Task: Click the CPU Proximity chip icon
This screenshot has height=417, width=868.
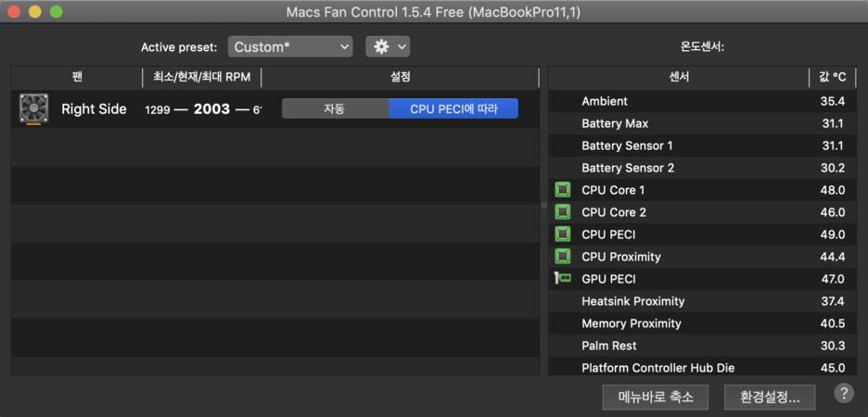Action: point(562,257)
